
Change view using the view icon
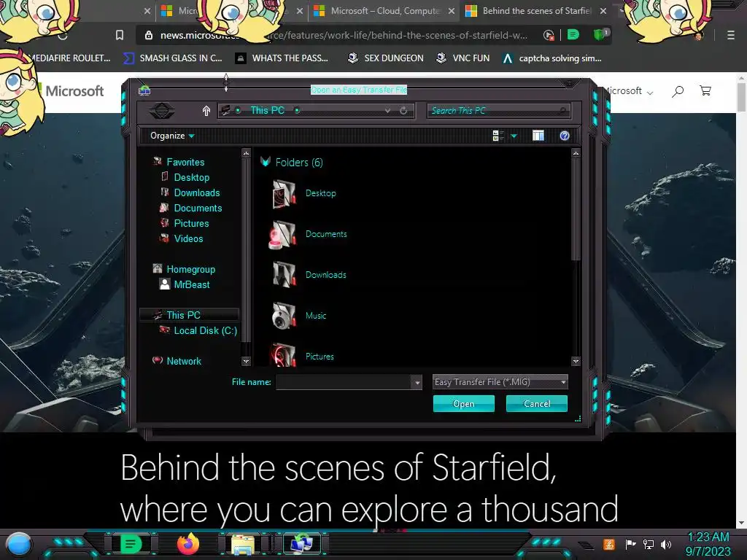coord(498,136)
